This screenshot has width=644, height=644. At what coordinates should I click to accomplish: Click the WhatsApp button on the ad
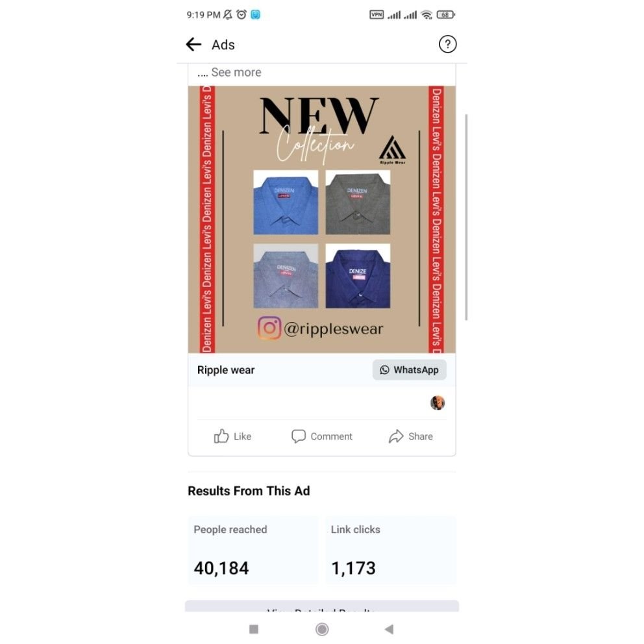tap(409, 370)
